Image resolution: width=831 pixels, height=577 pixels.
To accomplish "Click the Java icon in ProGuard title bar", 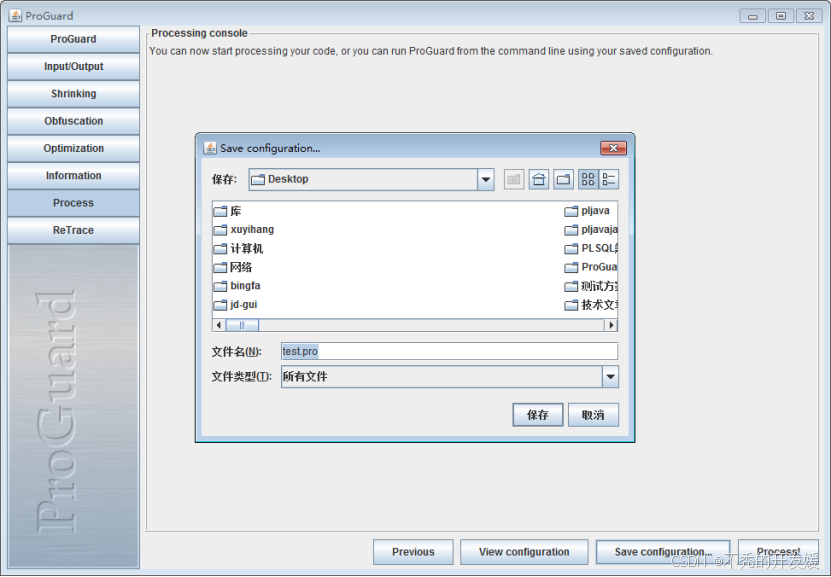I will pos(15,15).
